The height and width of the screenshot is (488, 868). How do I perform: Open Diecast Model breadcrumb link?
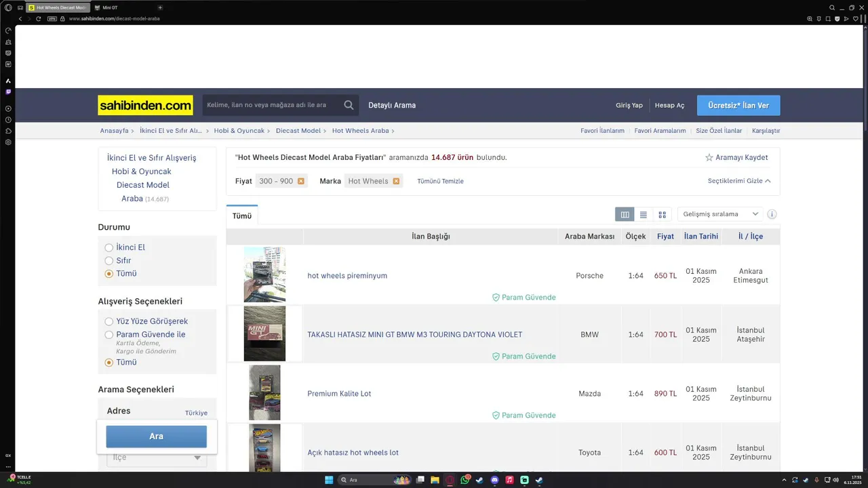tap(298, 131)
